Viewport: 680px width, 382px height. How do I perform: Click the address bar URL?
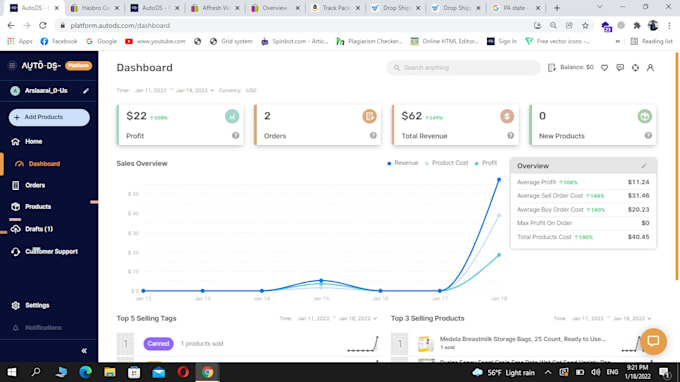point(120,26)
